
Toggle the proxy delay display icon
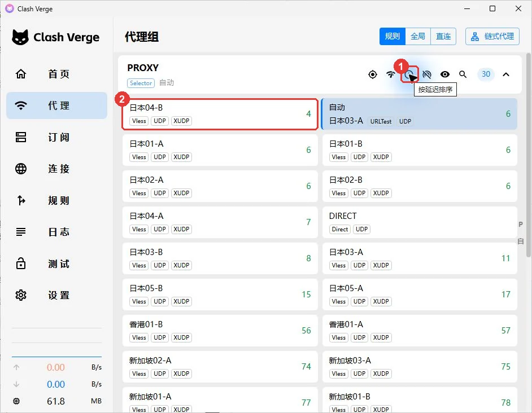pyautogui.click(x=427, y=74)
